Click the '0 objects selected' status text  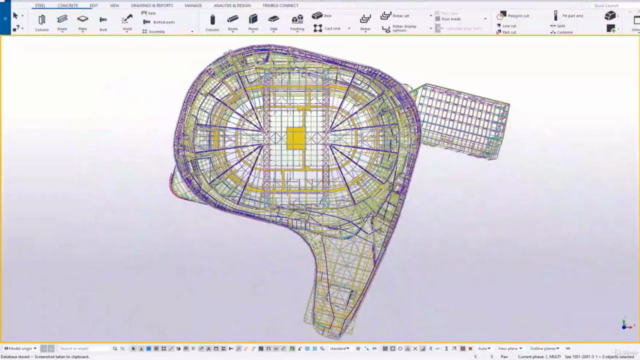pyautogui.click(x=617, y=357)
